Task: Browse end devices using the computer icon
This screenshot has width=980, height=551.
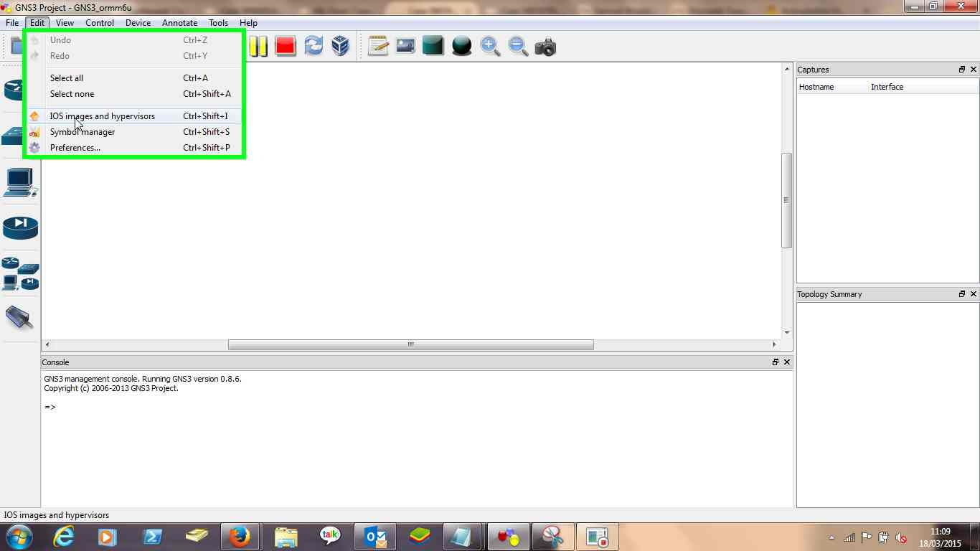Action: (x=20, y=182)
